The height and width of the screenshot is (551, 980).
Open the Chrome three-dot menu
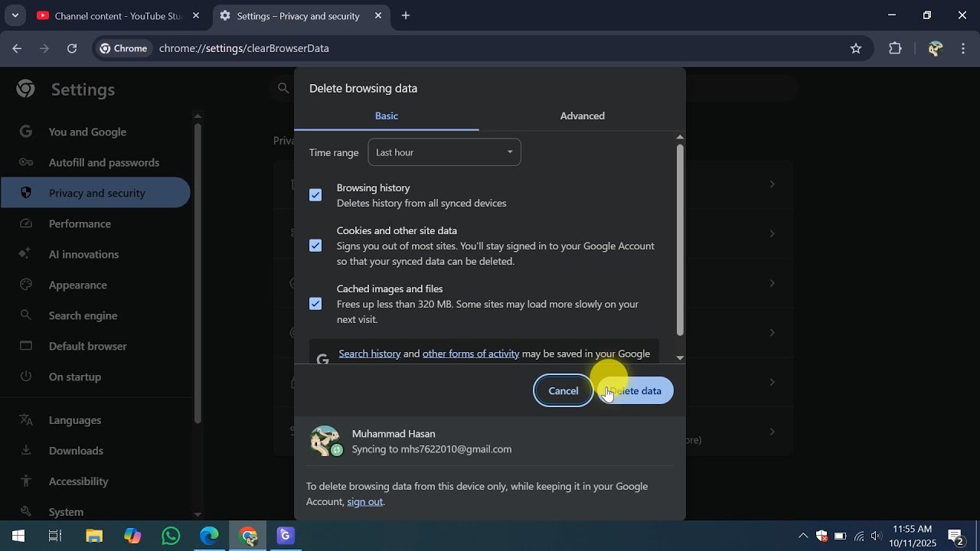click(963, 48)
